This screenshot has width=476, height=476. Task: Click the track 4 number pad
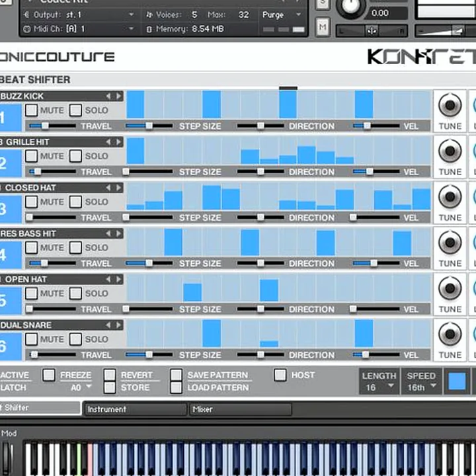[x=11, y=255]
